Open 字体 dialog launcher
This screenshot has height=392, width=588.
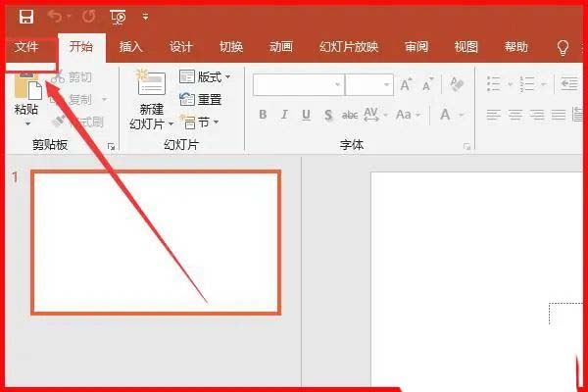tap(466, 147)
